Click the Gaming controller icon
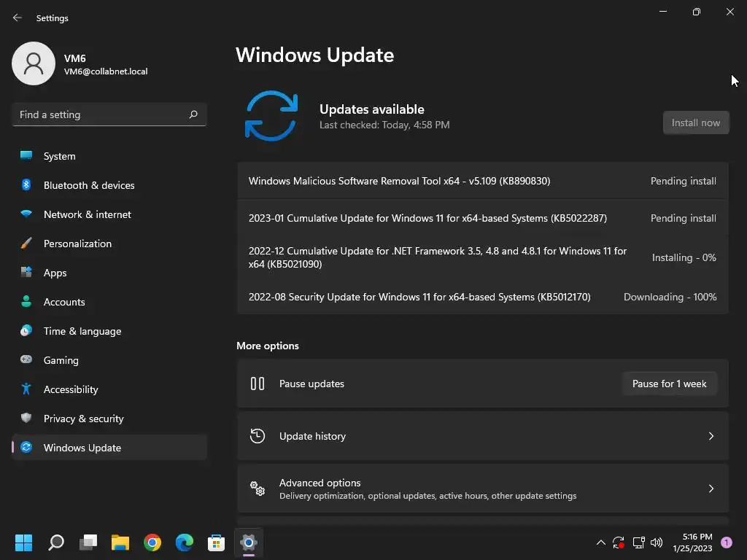The width and height of the screenshot is (747, 560). point(26,359)
